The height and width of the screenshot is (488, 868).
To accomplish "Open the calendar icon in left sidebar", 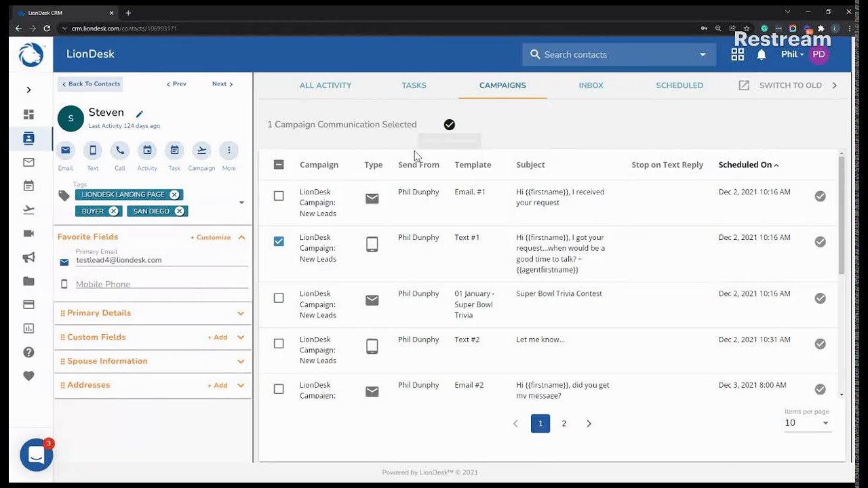I will pyautogui.click(x=28, y=186).
